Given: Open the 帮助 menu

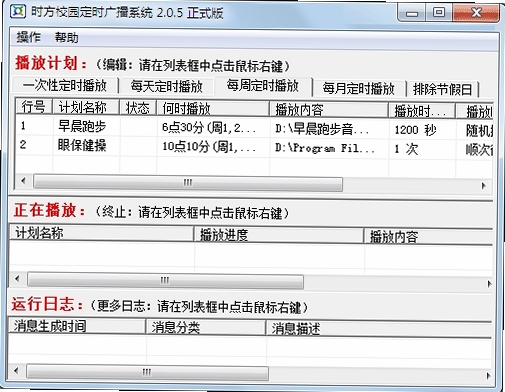Looking at the screenshot, I should coord(67,37).
